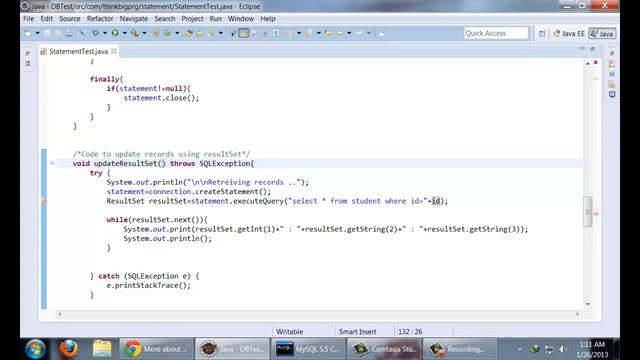Open the Camtasia Studio taskbar item
Screen dimensions: 640x360
click(384, 349)
